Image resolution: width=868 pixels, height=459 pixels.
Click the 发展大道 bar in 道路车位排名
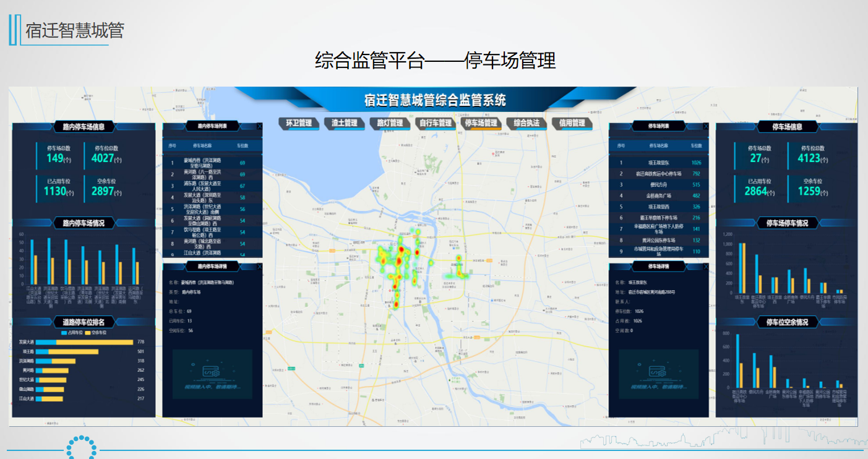[x=84, y=342]
